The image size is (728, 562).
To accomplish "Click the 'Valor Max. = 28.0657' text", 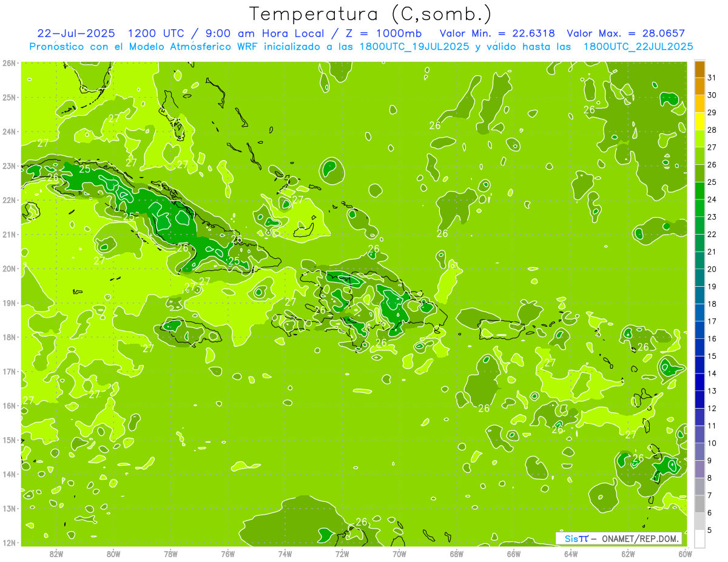I will pos(626,33).
